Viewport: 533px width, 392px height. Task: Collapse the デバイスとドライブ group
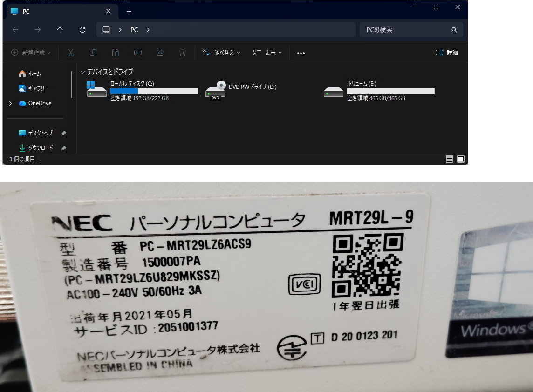pos(83,72)
